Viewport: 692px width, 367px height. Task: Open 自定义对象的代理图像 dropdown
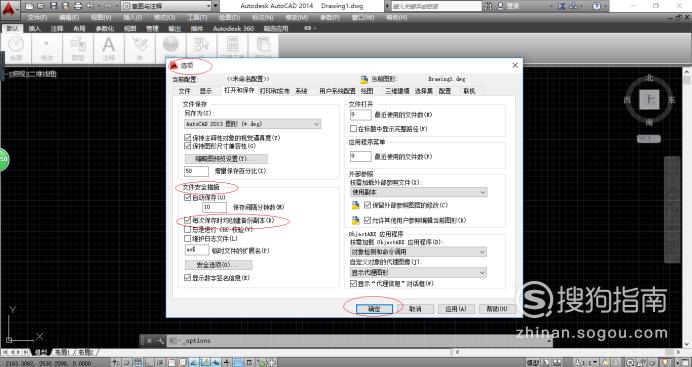pyautogui.click(x=418, y=273)
